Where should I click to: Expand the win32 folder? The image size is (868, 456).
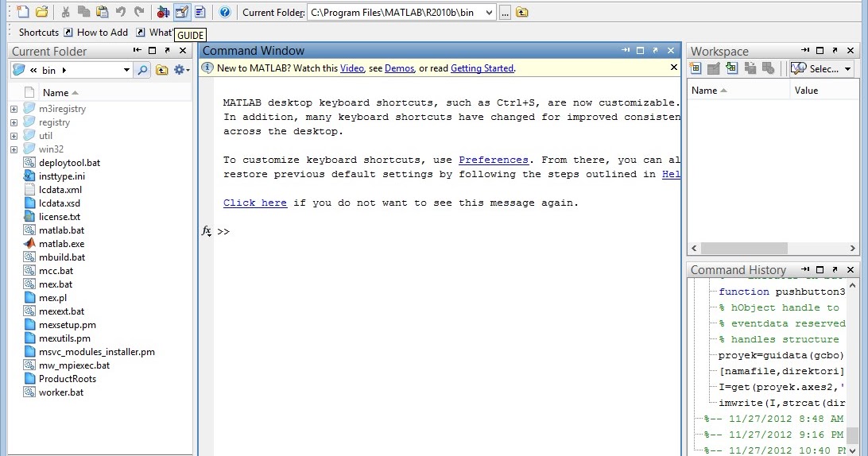pyautogui.click(x=14, y=149)
